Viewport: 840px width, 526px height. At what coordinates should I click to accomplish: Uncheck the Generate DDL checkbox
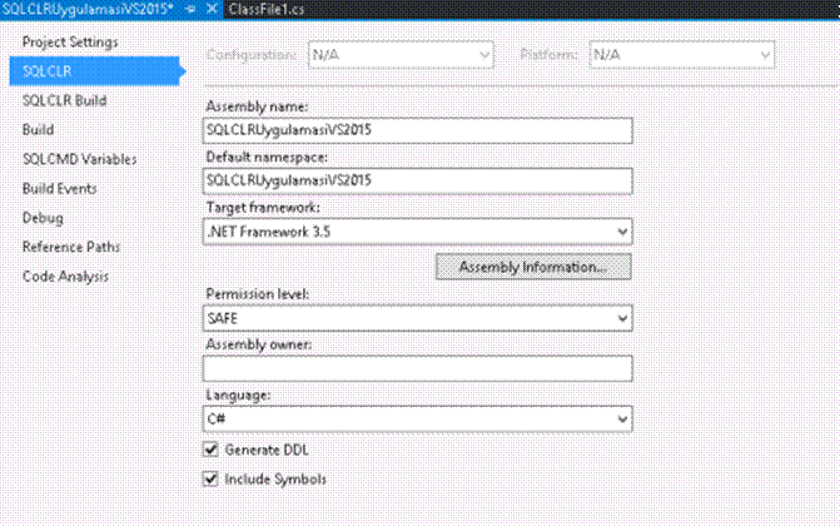tap(211, 449)
